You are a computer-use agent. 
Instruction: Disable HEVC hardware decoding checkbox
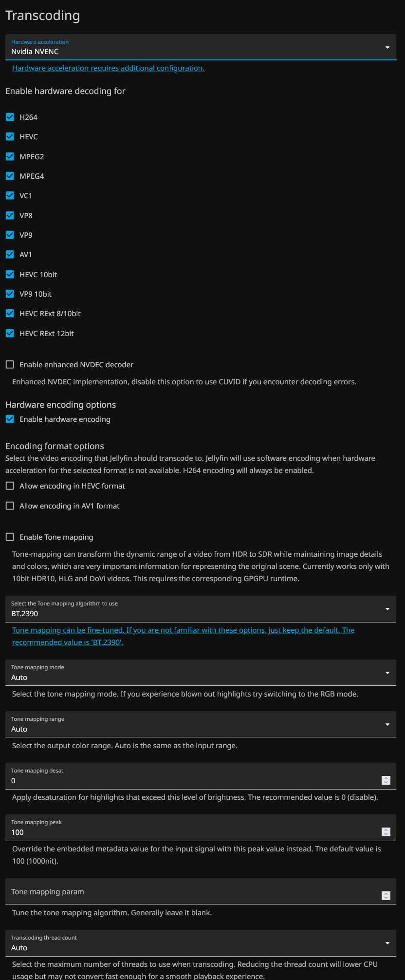[x=10, y=136]
